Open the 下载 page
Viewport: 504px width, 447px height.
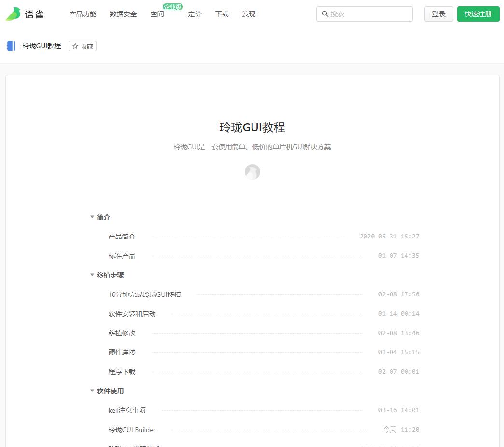tap(222, 14)
